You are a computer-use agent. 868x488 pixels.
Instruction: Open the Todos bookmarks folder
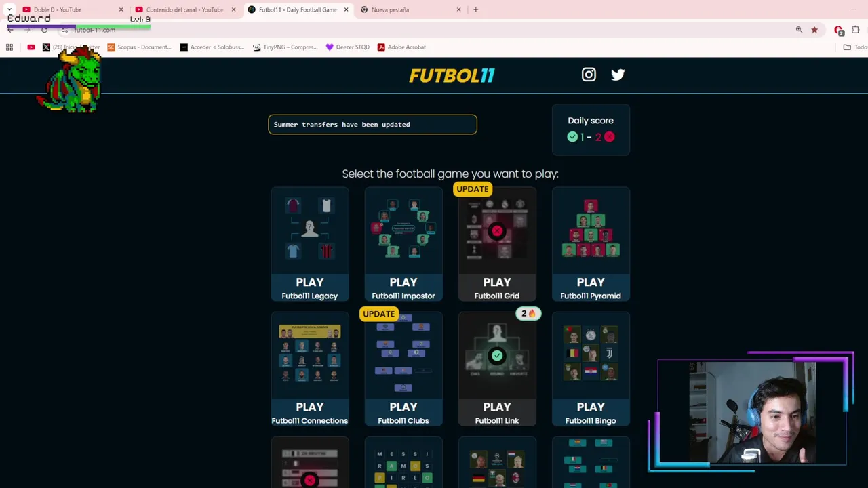(854, 47)
